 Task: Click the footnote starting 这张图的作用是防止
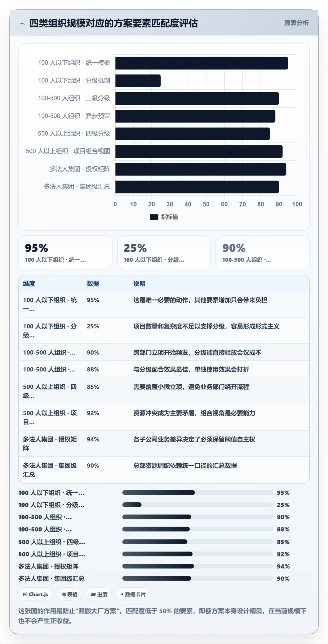pos(162,616)
